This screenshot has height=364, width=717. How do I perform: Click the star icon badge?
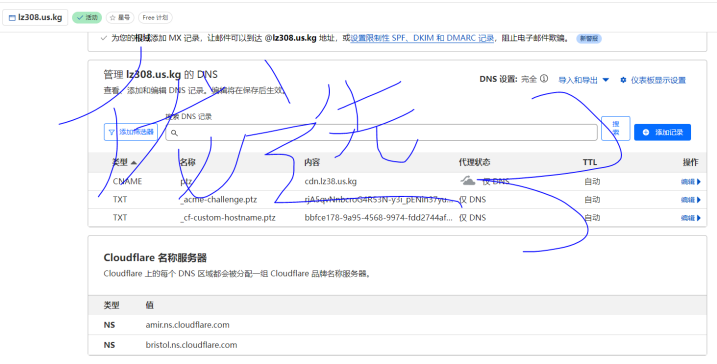[x=120, y=18]
